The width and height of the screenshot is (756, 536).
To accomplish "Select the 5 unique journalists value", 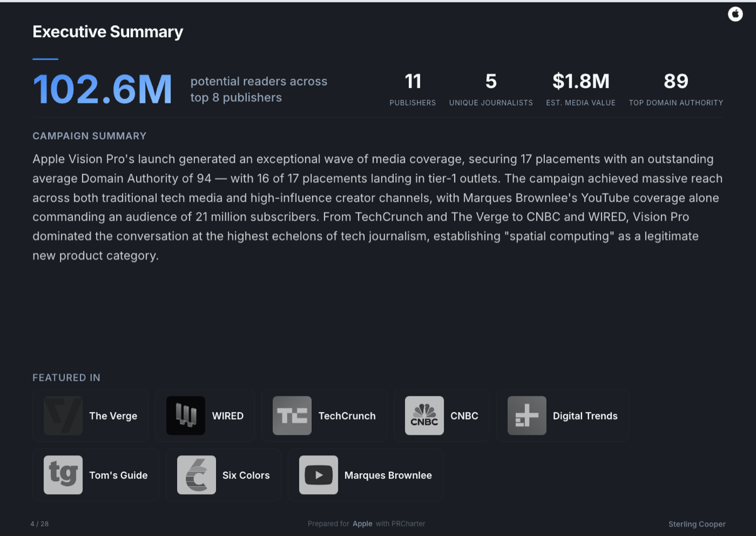I will 491,81.
